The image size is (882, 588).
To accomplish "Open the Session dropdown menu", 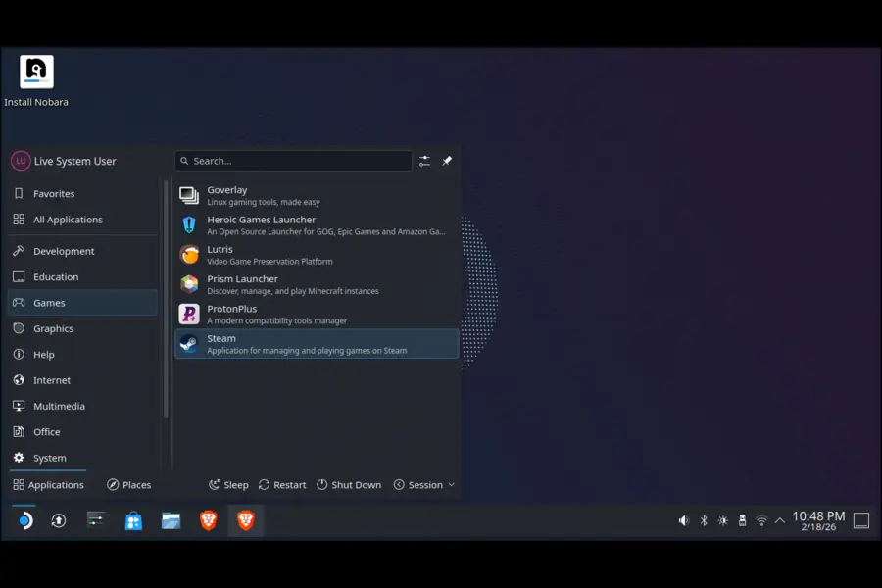I will (423, 484).
